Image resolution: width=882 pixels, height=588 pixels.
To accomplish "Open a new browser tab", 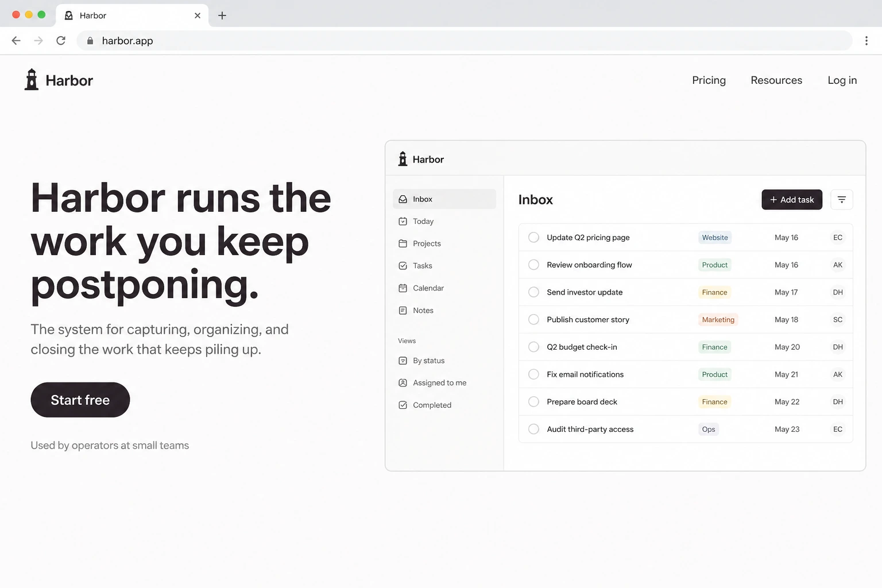I will pyautogui.click(x=222, y=16).
